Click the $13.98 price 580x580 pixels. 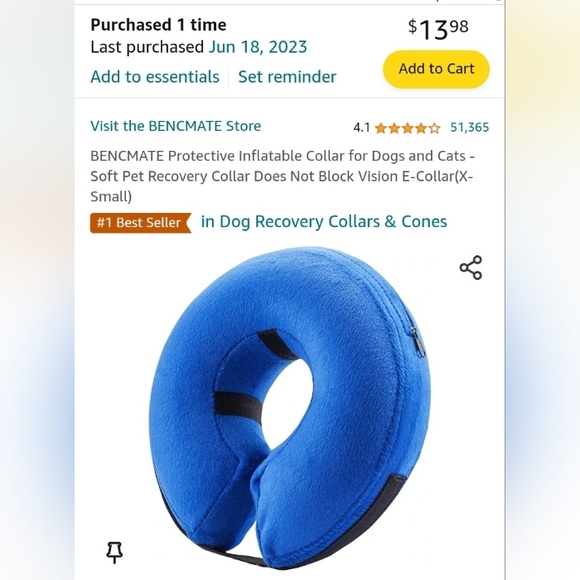click(438, 29)
